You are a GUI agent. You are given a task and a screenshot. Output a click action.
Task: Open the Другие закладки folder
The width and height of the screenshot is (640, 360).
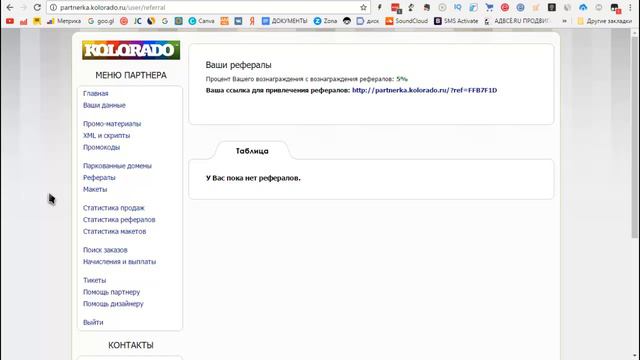tap(604, 21)
